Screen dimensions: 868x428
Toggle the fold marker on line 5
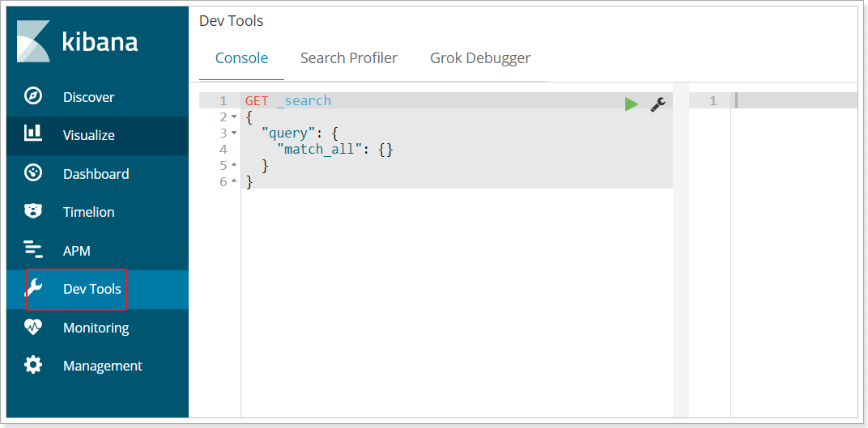tap(234, 166)
